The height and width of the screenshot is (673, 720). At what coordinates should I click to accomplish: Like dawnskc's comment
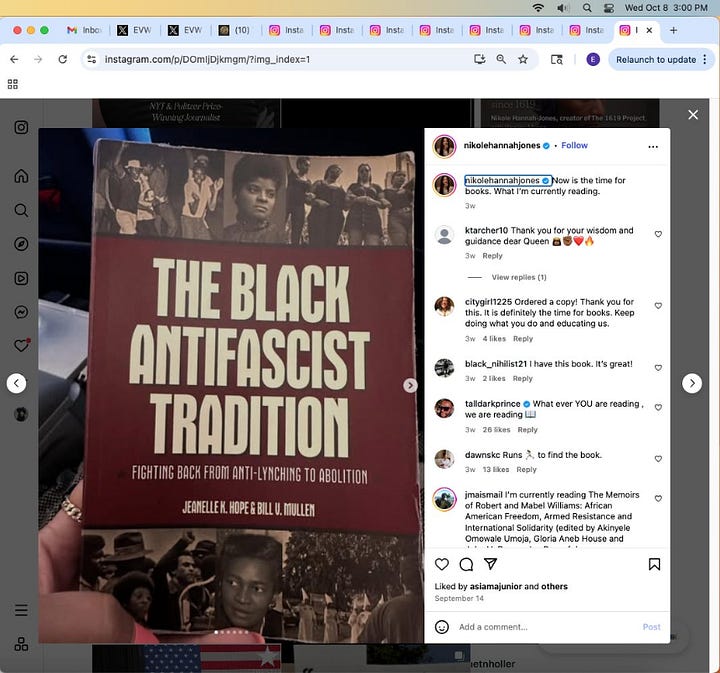pyautogui.click(x=658, y=459)
